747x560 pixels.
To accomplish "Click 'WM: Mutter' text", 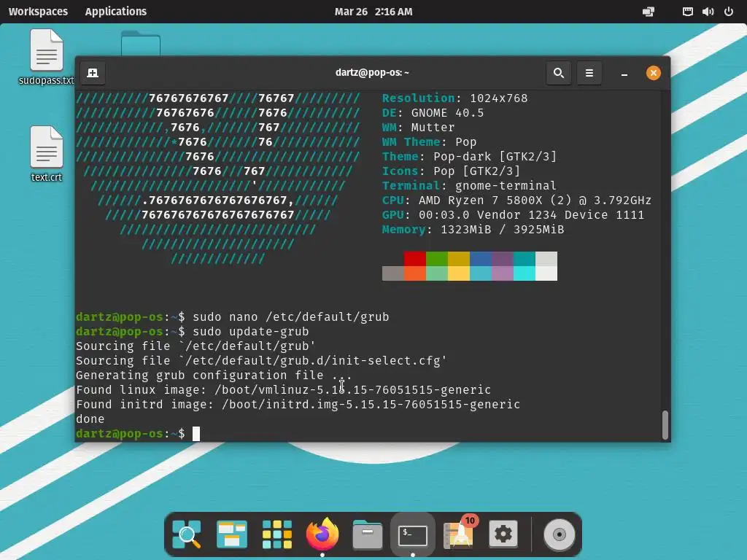I will pos(418,127).
